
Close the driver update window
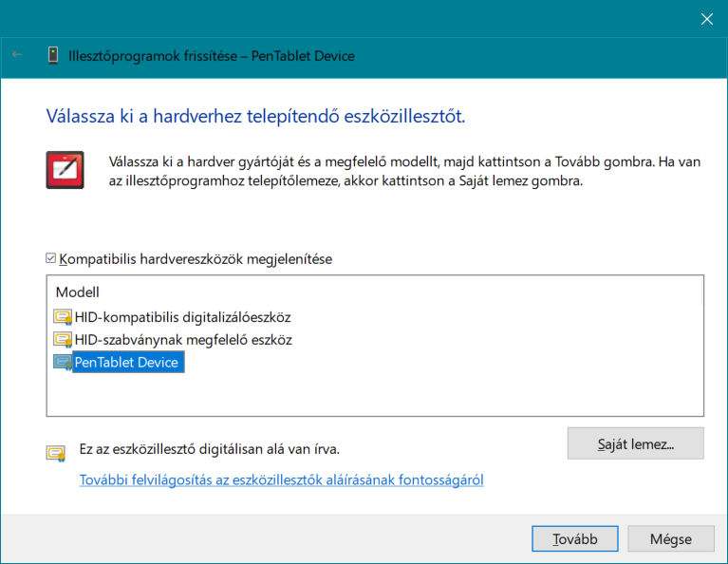pyautogui.click(x=706, y=19)
